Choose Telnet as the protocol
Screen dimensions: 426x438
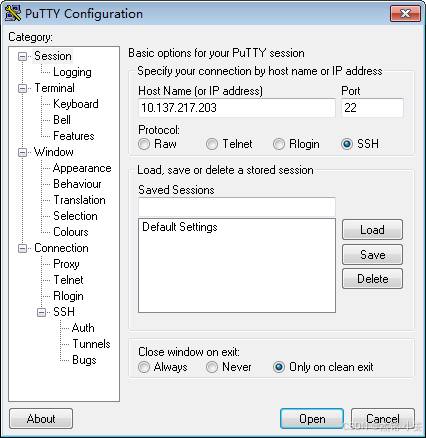(x=212, y=144)
